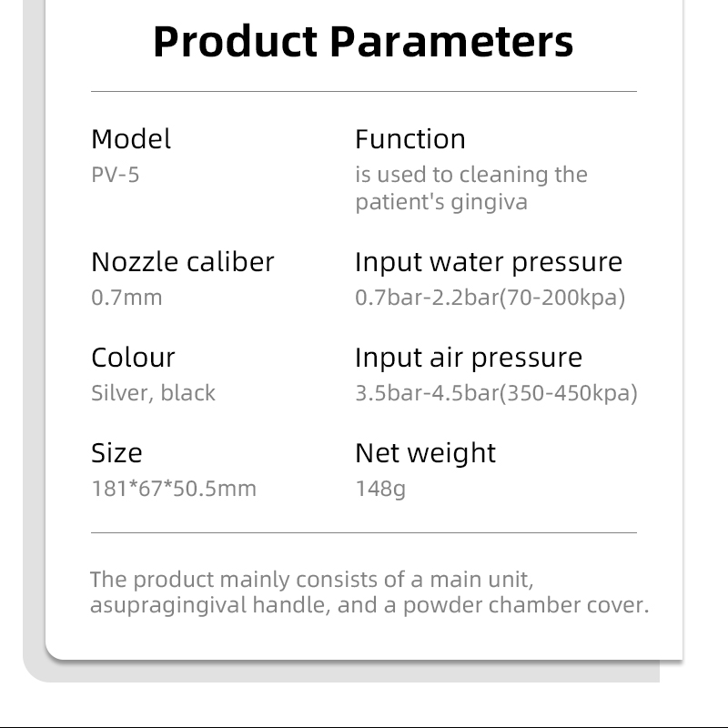Click the 148g weight value

point(380,488)
